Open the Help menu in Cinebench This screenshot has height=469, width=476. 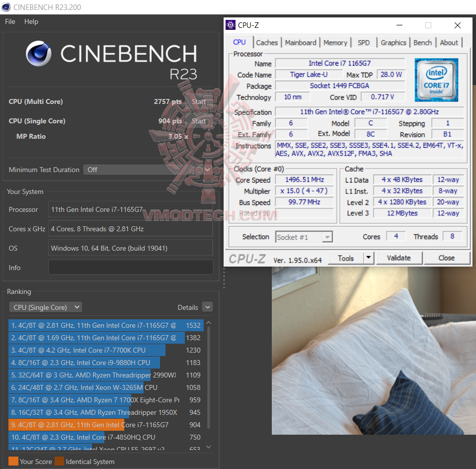click(31, 21)
